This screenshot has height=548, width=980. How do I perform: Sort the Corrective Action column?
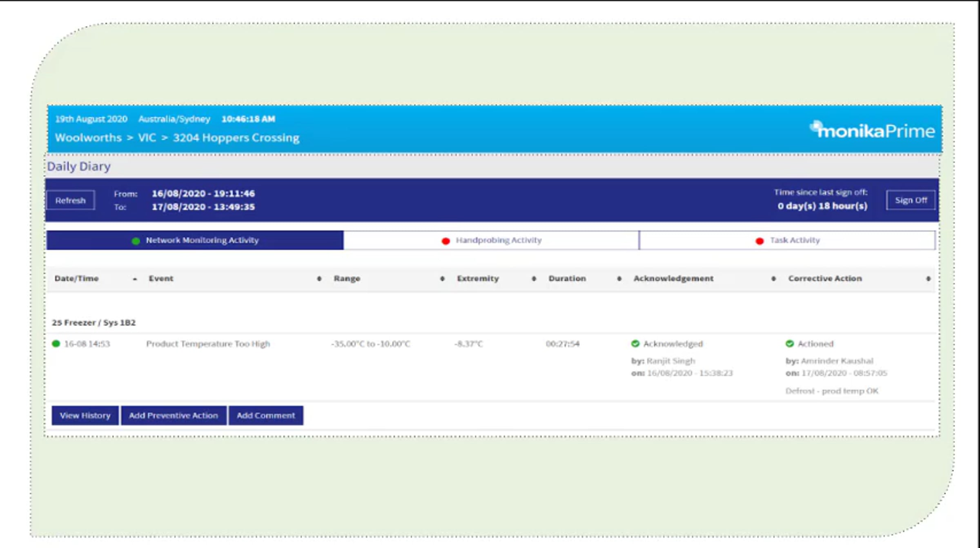pyautogui.click(x=928, y=279)
